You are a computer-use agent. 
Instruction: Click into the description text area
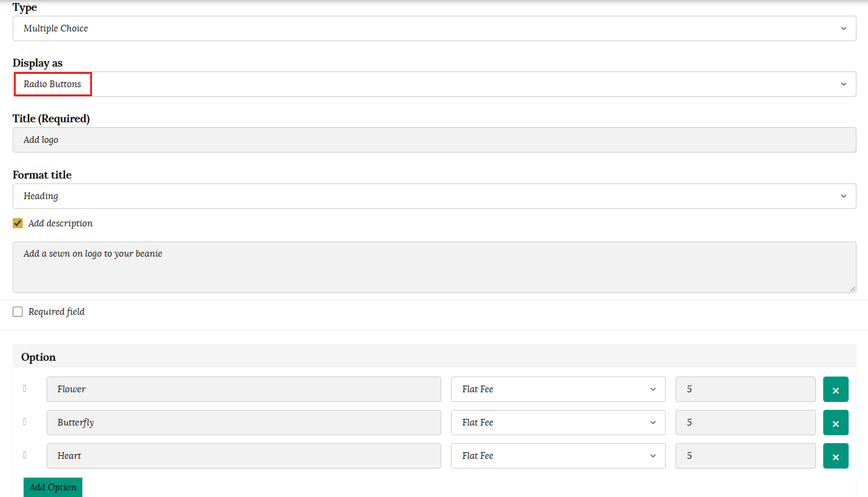pyautogui.click(x=435, y=267)
